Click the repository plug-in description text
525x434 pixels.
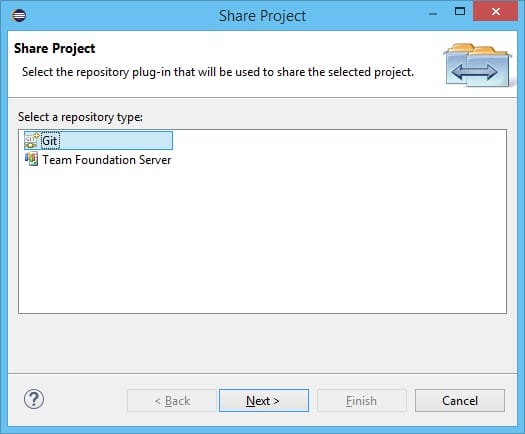[x=218, y=72]
